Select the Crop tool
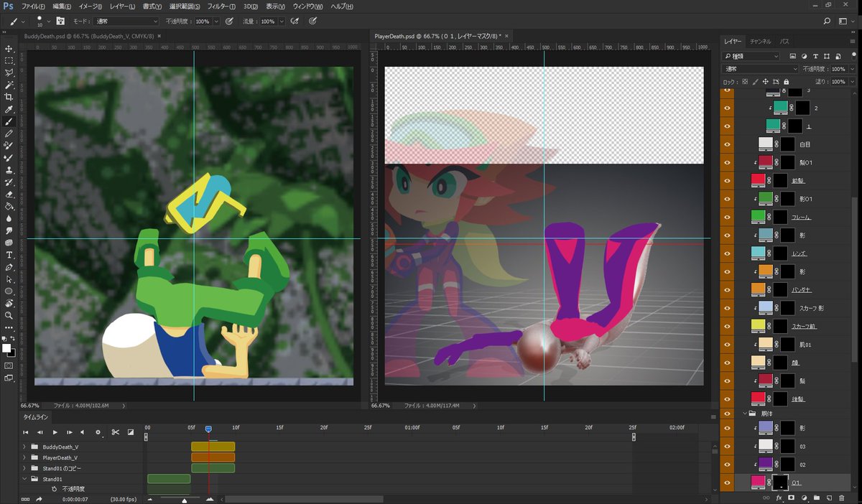862x504 pixels. coord(9,97)
